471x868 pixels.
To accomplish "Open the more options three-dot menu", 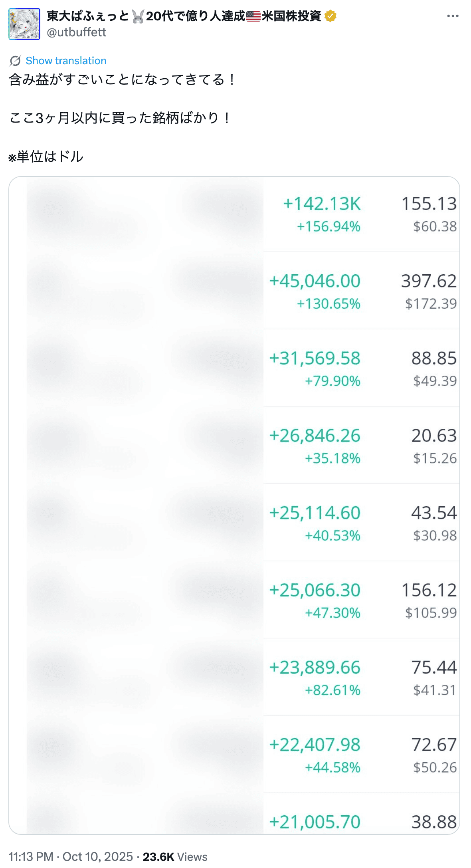I will tap(453, 16).
